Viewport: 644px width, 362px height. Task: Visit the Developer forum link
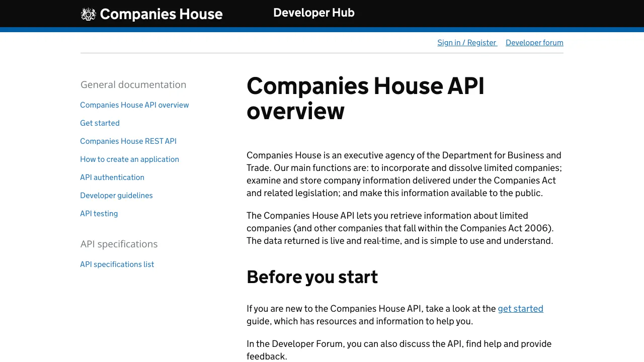[534, 43]
